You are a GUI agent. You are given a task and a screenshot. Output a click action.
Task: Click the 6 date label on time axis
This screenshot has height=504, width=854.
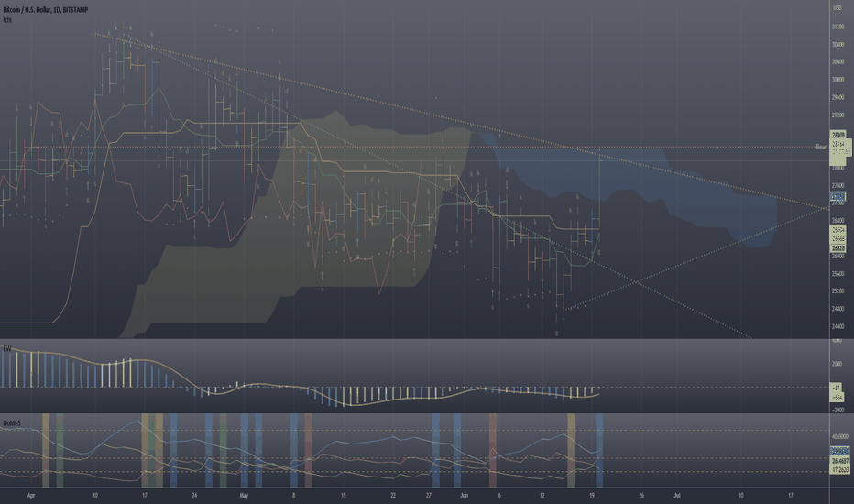[499, 495]
